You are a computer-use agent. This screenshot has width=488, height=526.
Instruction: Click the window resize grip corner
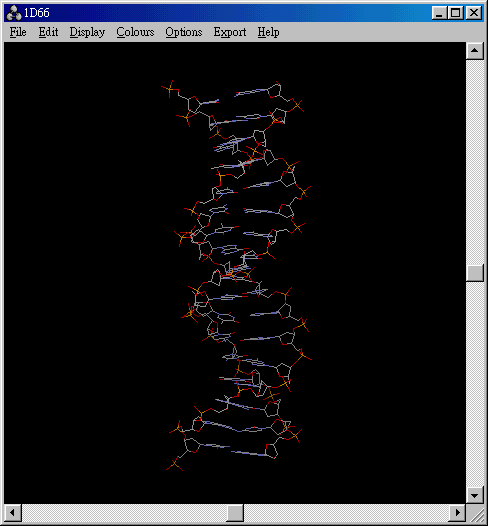(475, 513)
